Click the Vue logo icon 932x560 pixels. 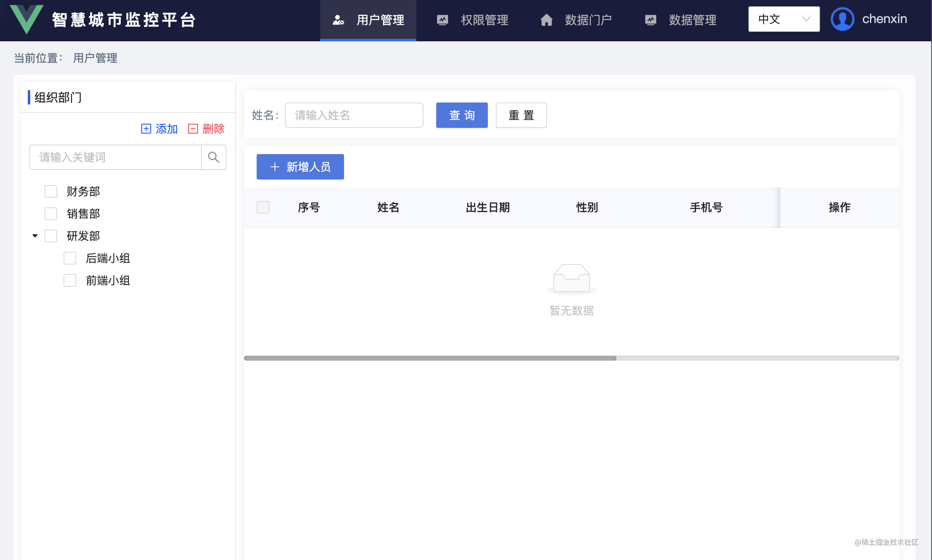tap(26, 19)
